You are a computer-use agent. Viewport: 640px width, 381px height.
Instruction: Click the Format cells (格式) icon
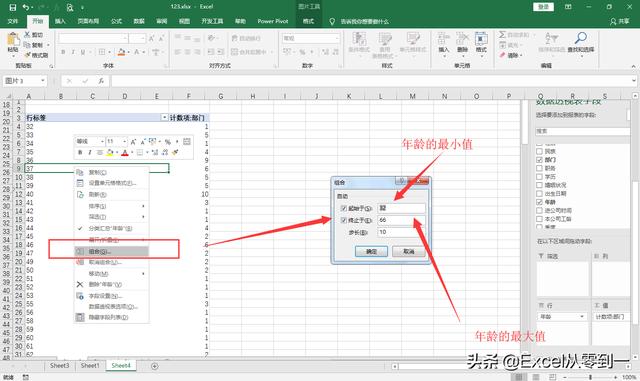click(481, 39)
